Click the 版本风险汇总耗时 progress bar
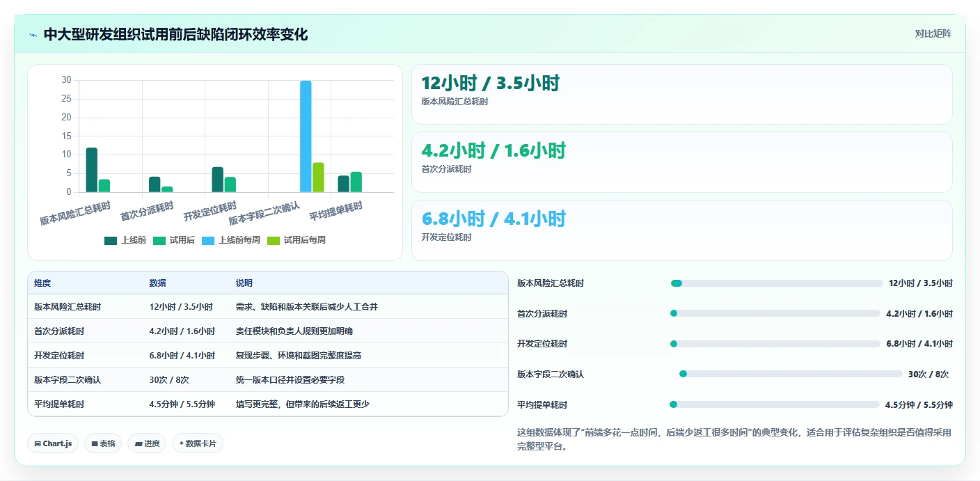The width and height of the screenshot is (980, 481). pyautogui.click(x=776, y=283)
